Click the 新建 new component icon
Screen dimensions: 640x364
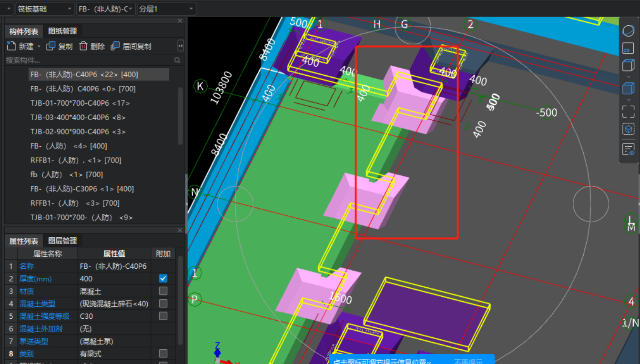click(x=11, y=46)
